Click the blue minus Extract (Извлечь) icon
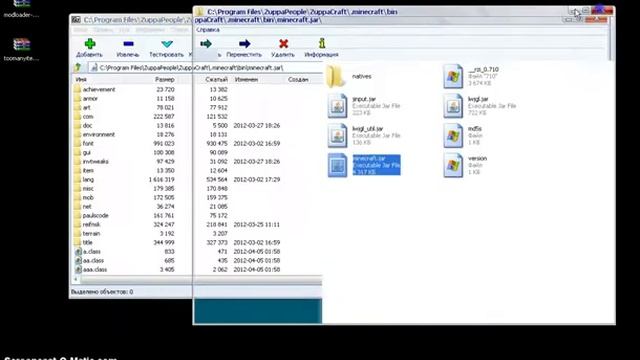This screenshot has width=640, height=360. point(128,44)
